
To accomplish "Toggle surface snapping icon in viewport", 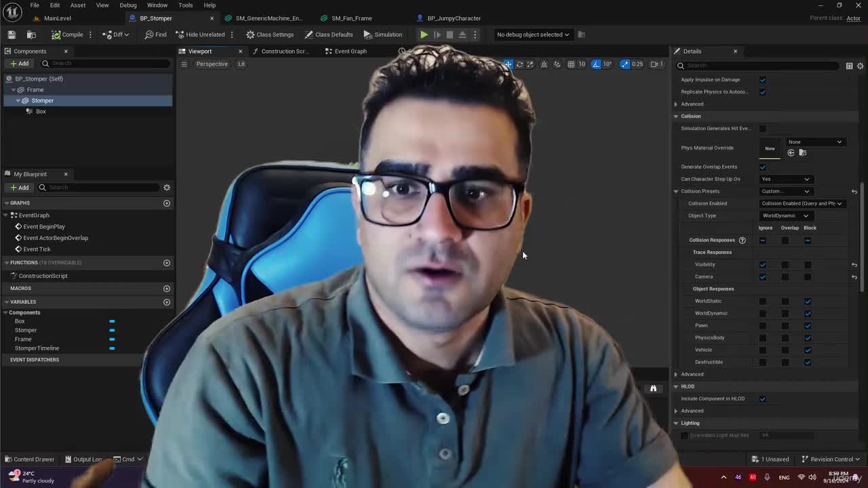I will click(x=557, y=64).
